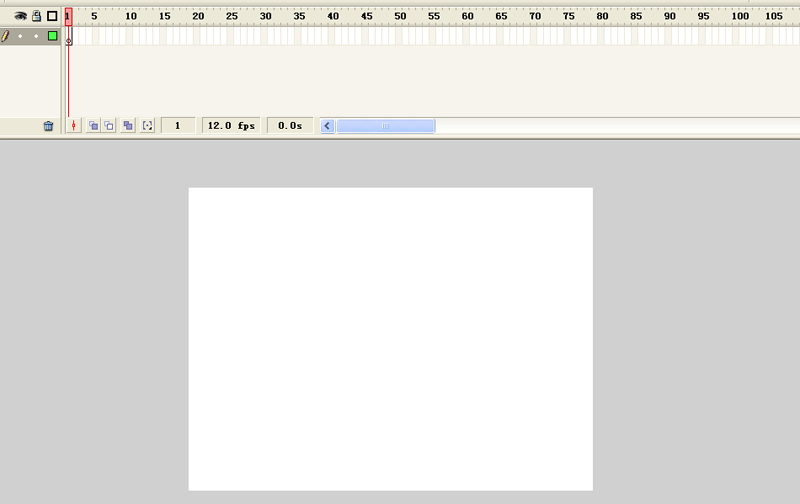Click the pencil icon on the layer row
The width and height of the screenshot is (800, 504).
coord(5,36)
